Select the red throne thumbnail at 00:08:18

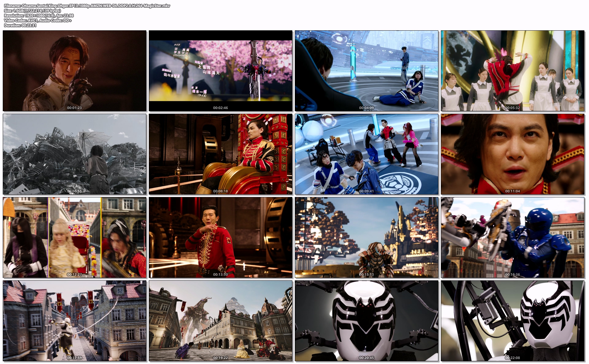[x=221, y=154]
